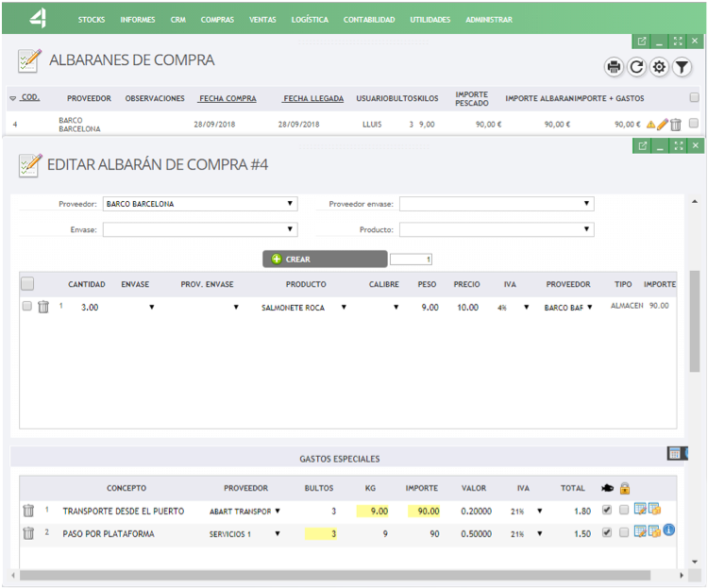
Task: Open the IVA dropdown for Salmonete Roca line
Action: coord(508,308)
